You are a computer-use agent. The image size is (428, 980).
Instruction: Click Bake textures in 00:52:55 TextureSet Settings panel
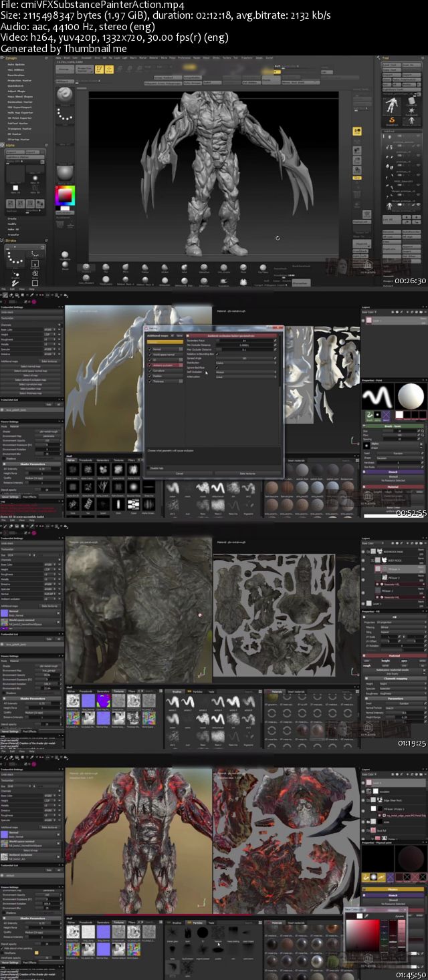(x=49, y=361)
